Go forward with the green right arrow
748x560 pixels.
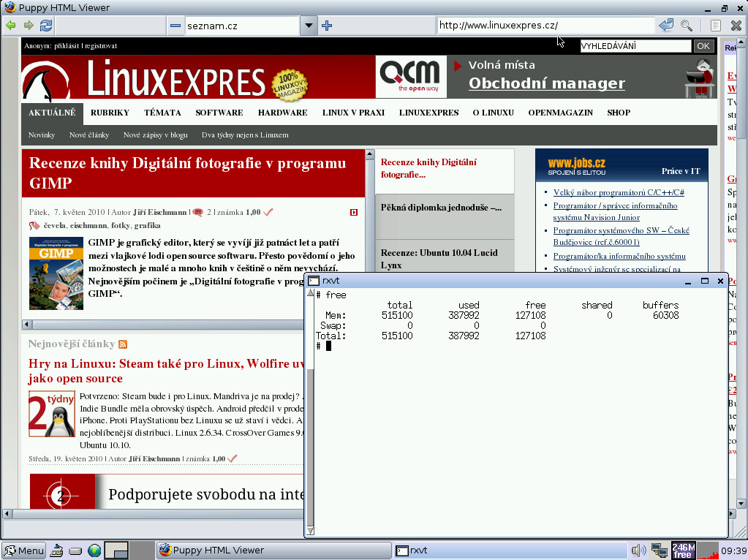29,26
